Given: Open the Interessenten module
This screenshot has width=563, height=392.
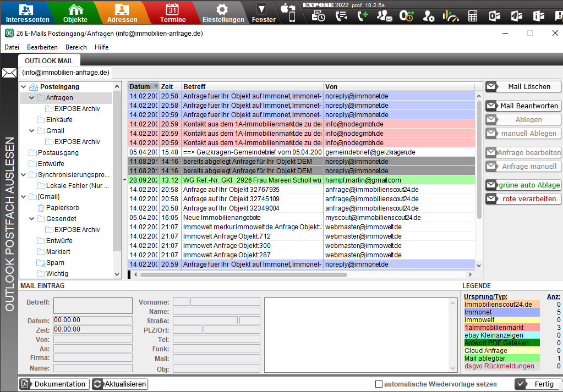Looking at the screenshot, I should click(28, 13).
